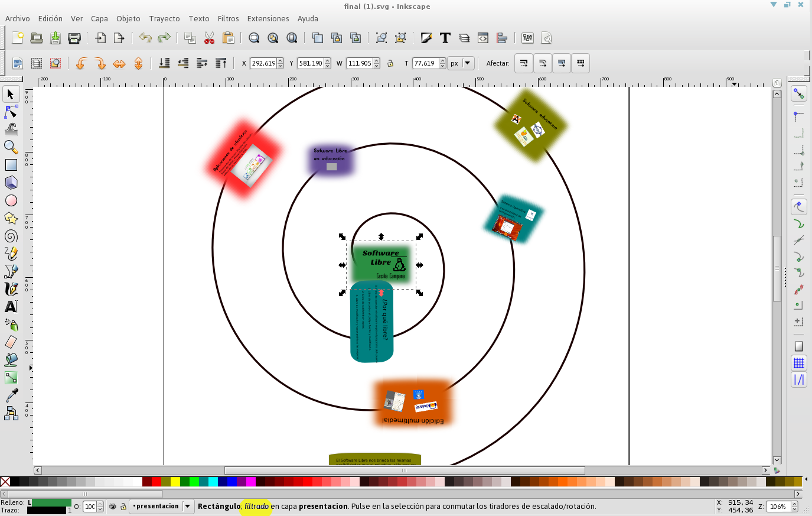Rotate selection 90 degrees counter-clockwise
Image resolution: width=812 pixels, height=516 pixels.
click(81, 63)
